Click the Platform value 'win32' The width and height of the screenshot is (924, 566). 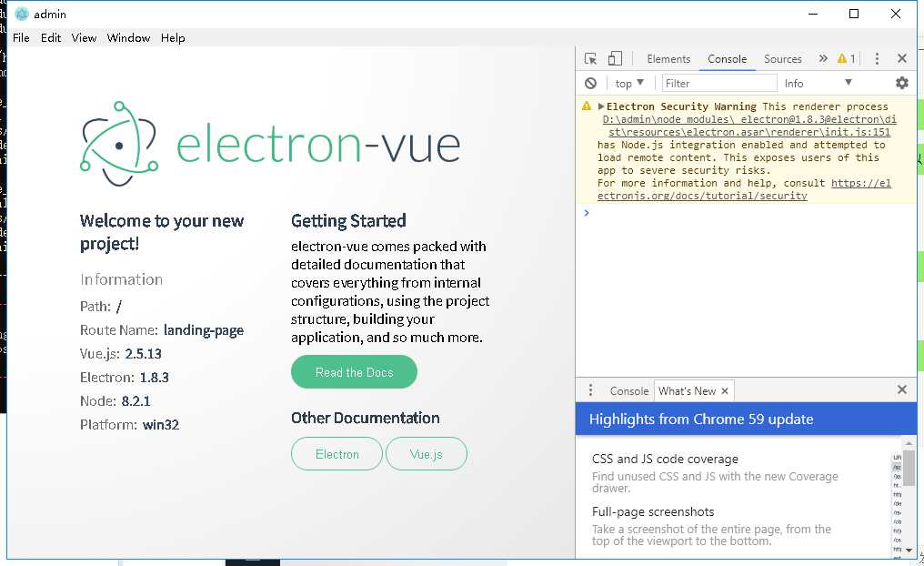(x=161, y=424)
